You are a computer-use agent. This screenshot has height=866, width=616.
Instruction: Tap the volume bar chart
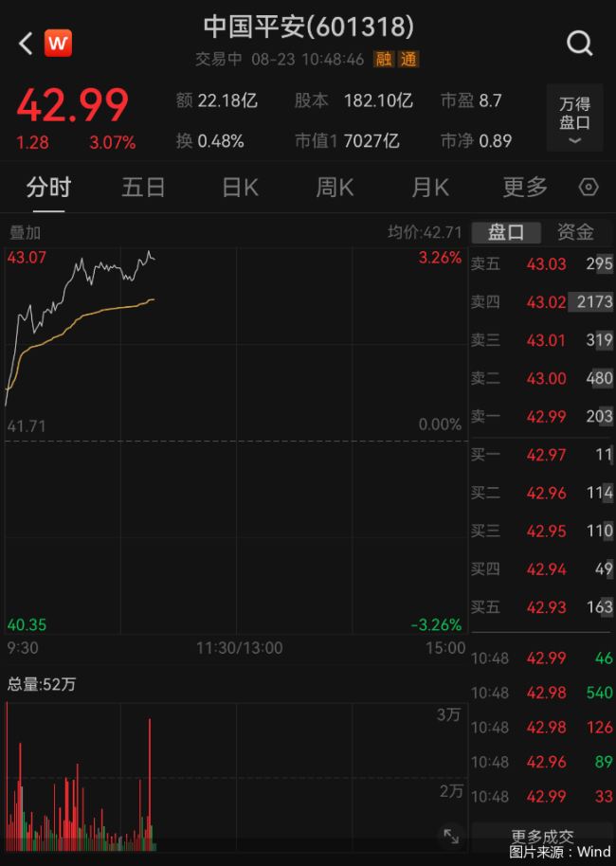pos(237,777)
